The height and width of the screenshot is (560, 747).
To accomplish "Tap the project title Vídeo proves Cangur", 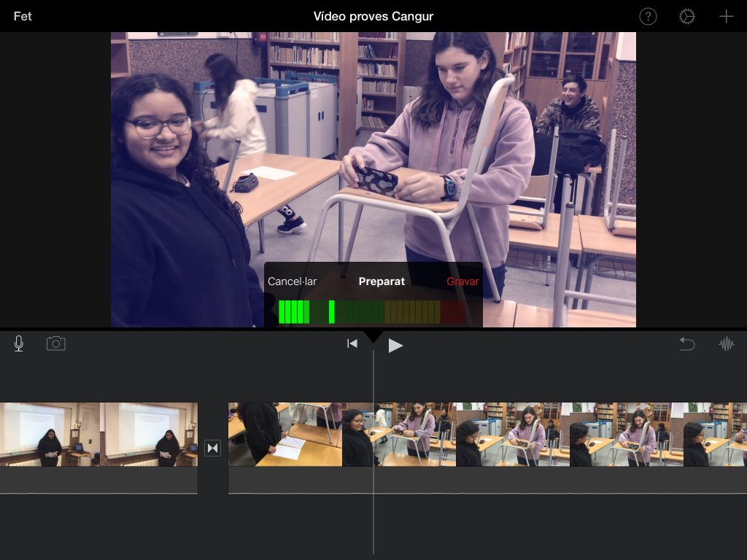I will pos(373,17).
